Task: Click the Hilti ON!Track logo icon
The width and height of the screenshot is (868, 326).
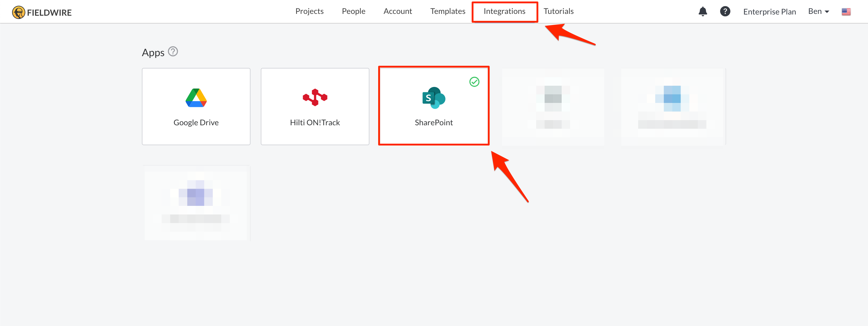Action: click(x=315, y=97)
